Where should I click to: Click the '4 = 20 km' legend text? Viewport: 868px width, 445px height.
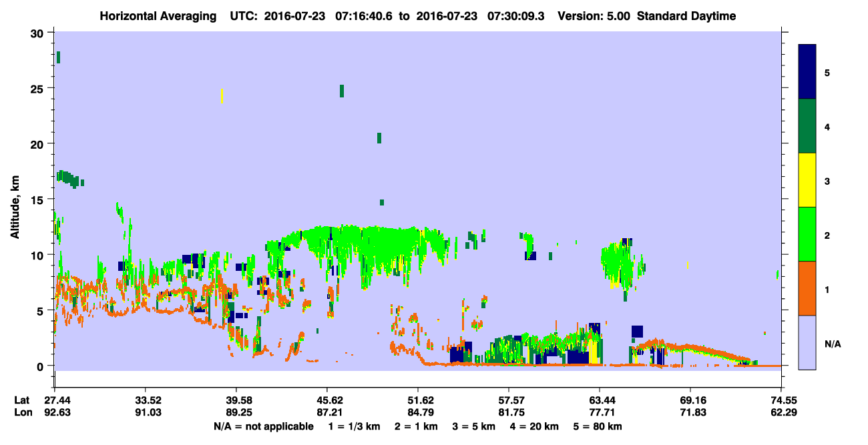[535, 426]
